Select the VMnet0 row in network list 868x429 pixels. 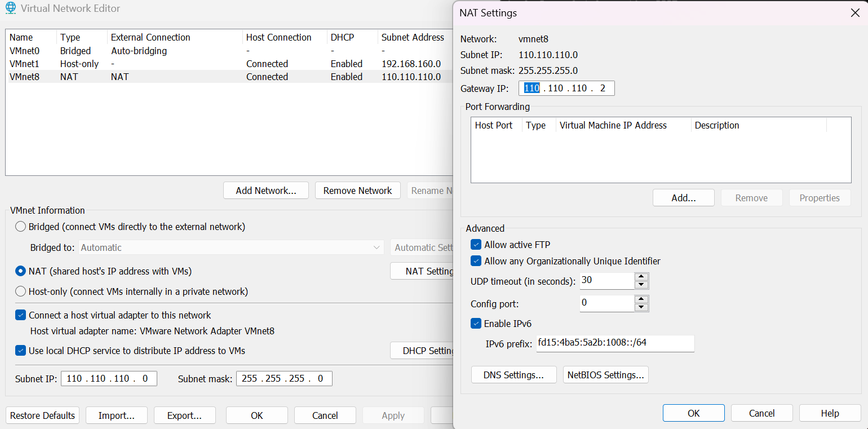(229, 51)
